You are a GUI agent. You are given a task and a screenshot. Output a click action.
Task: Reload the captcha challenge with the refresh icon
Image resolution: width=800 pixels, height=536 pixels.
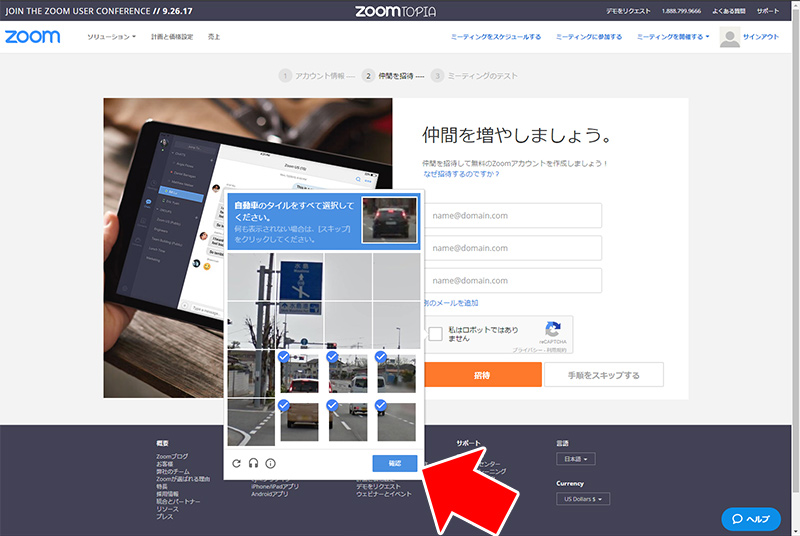236,463
